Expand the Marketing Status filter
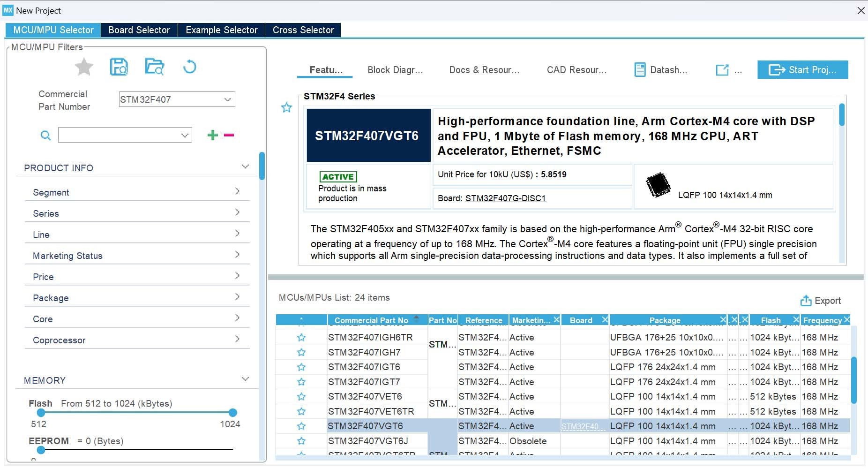 [137, 256]
